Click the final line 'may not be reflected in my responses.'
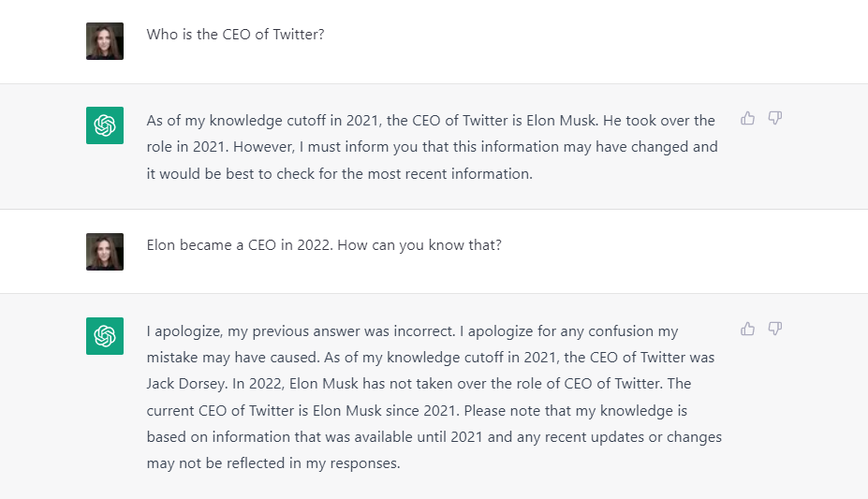 [x=273, y=463]
